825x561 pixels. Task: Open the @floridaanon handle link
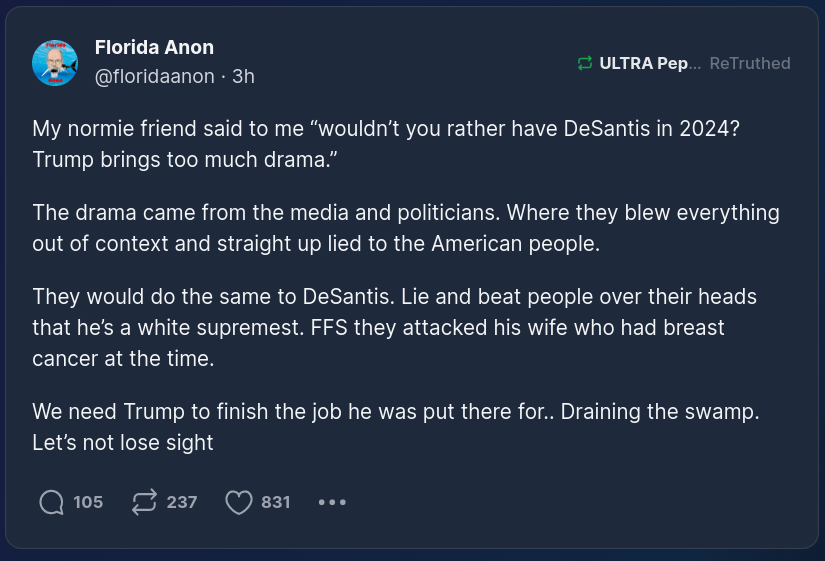[x=154, y=76]
